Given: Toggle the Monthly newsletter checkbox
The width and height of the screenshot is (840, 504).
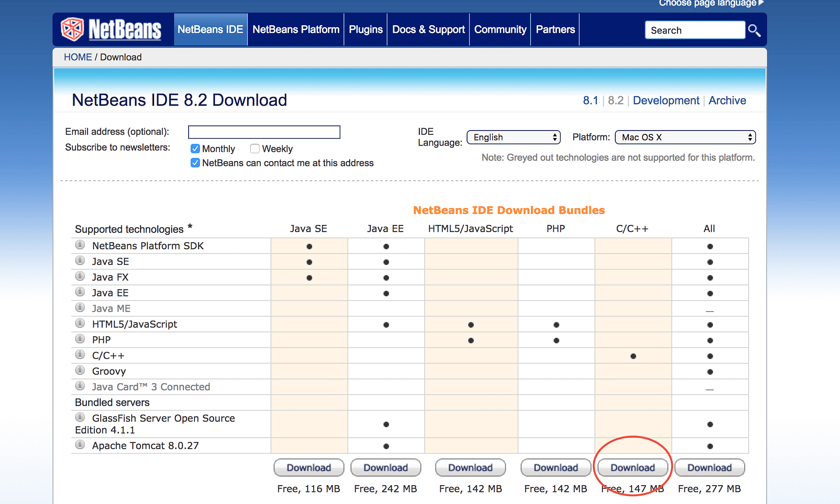Looking at the screenshot, I should [x=195, y=149].
